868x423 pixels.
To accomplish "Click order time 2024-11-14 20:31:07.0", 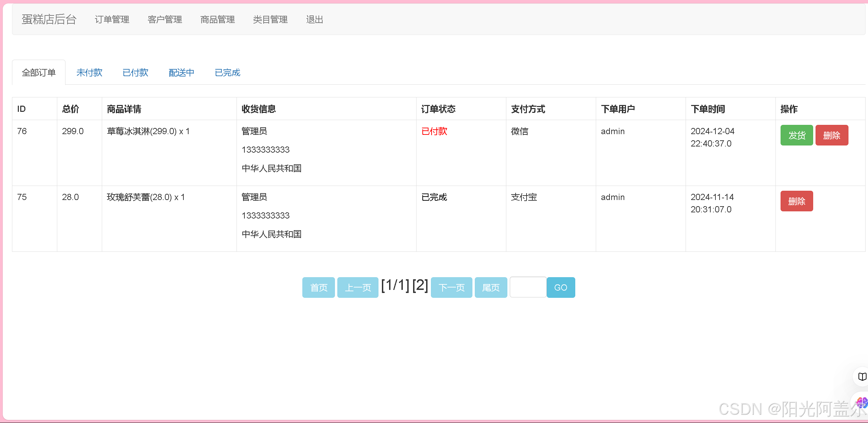I will click(712, 203).
